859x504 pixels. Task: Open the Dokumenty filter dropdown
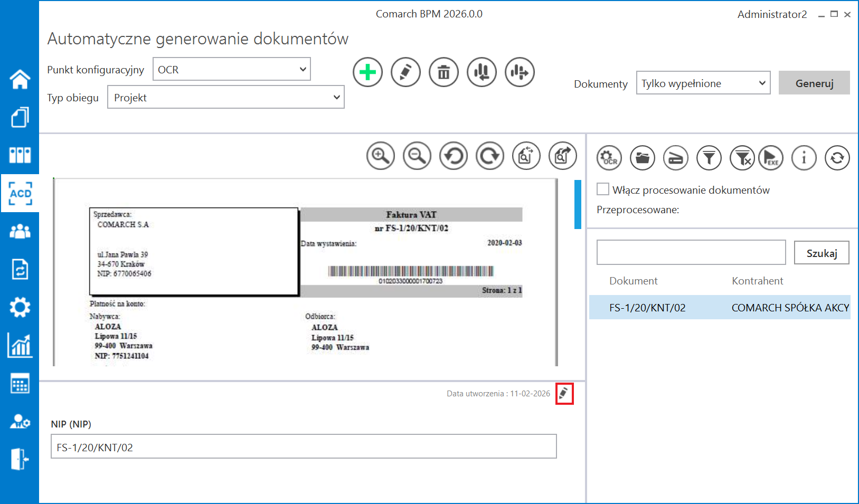tap(703, 83)
